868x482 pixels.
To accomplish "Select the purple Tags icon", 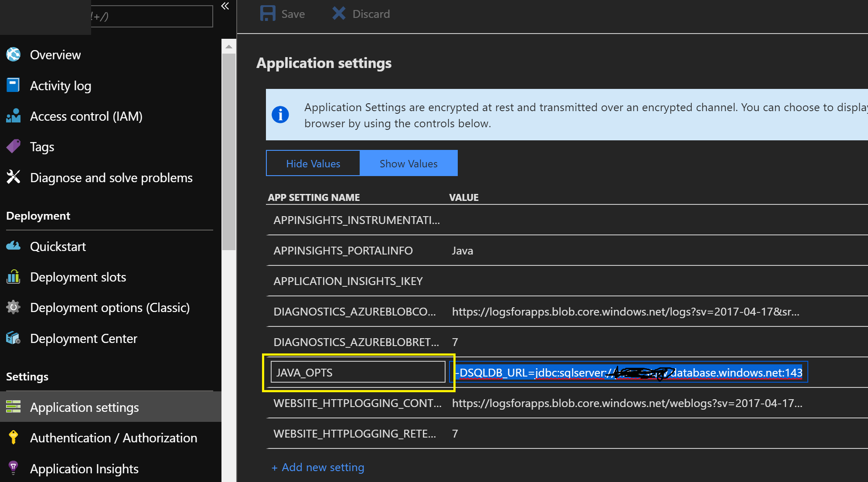I will 14,146.
